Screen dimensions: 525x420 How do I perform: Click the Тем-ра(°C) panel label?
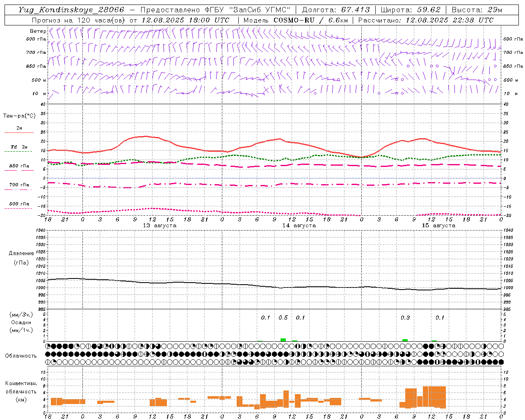tap(19, 116)
